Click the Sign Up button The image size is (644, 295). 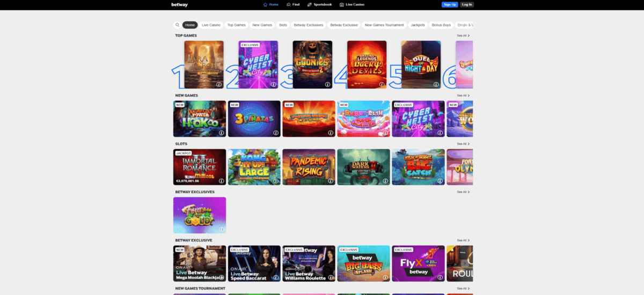coord(450,4)
